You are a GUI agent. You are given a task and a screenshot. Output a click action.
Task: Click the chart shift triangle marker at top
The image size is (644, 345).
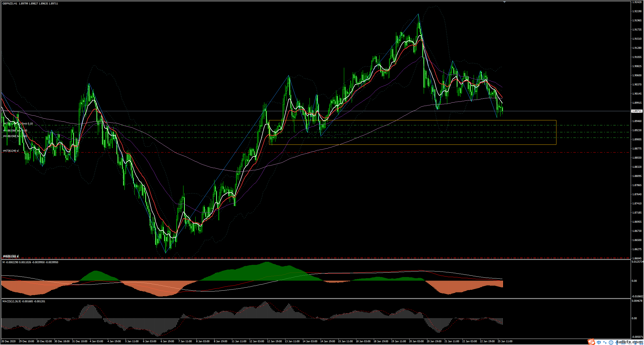coord(504,2)
